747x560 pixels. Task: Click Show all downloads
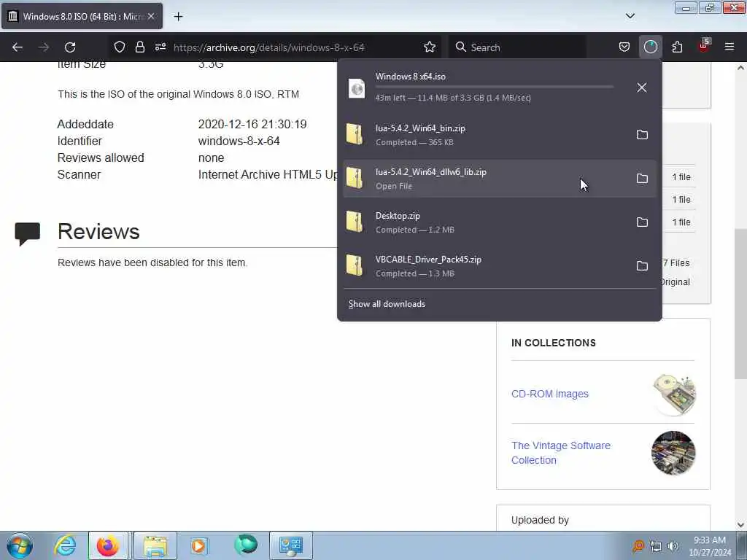387,304
